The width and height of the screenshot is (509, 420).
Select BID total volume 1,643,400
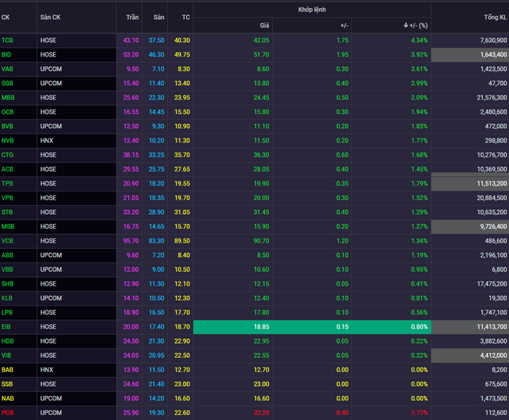(x=493, y=55)
